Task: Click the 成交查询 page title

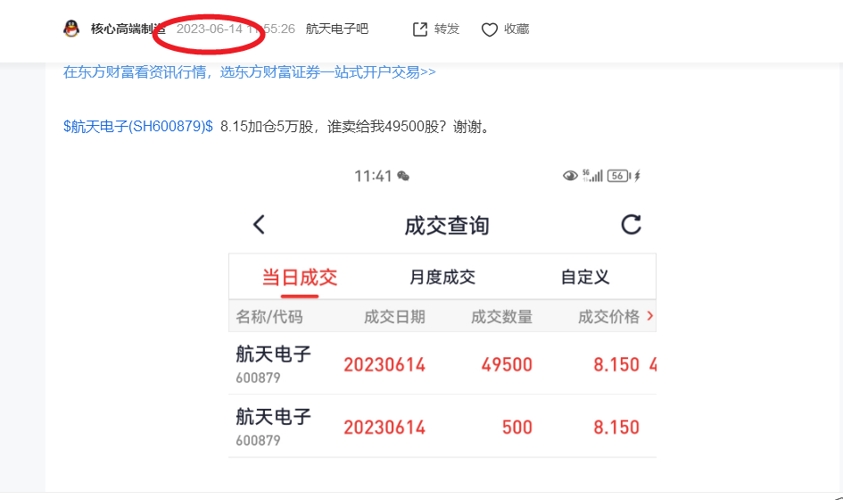Action: (447, 225)
